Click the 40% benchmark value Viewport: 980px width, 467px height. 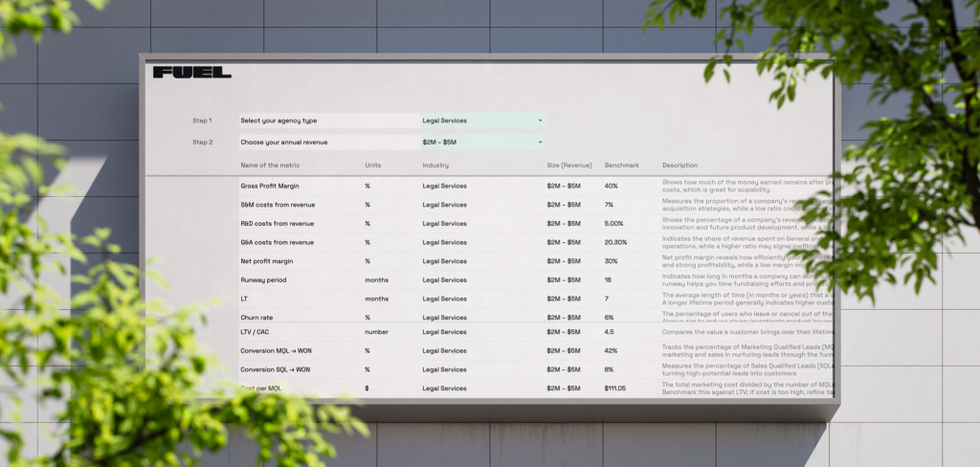pyautogui.click(x=612, y=187)
